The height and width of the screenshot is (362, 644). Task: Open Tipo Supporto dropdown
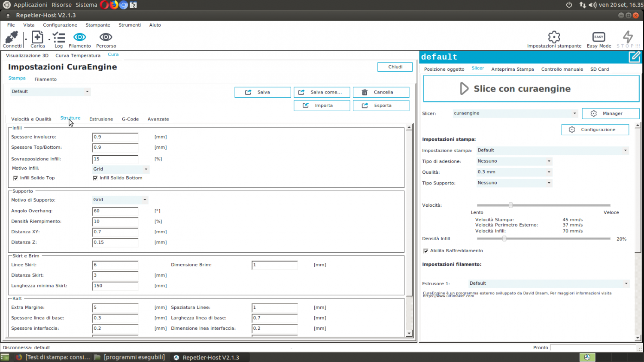(514, 183)
